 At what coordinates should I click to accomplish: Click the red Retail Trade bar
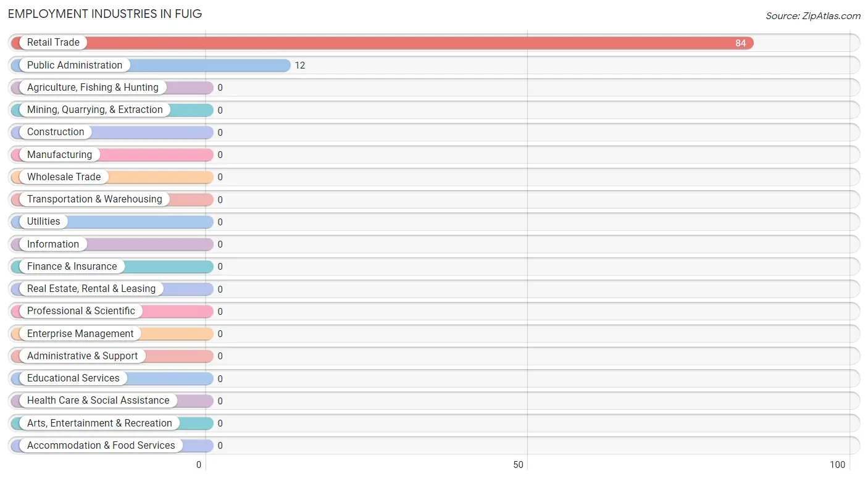(x=382, y=43)
